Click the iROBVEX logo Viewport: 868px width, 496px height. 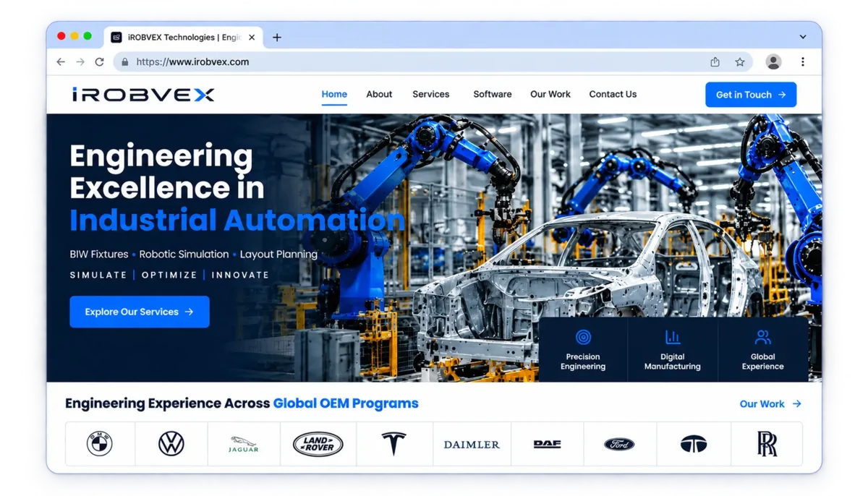pos(143,95)
